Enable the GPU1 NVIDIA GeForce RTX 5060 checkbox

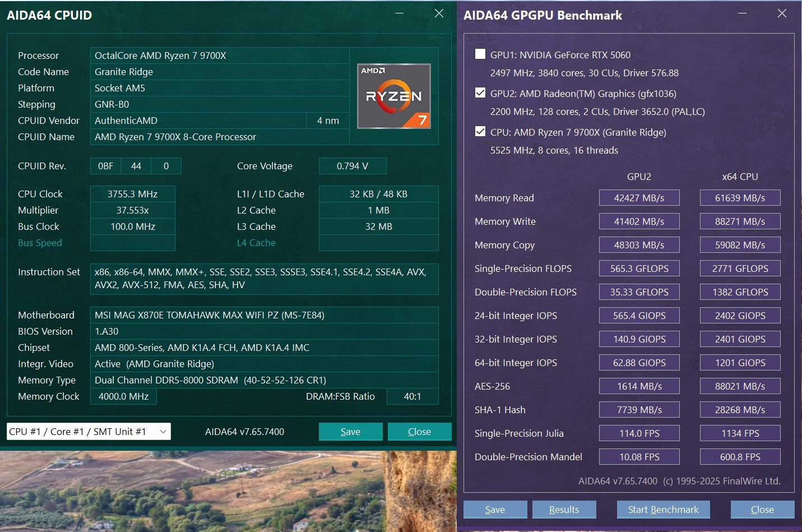[x=480, y=54]
